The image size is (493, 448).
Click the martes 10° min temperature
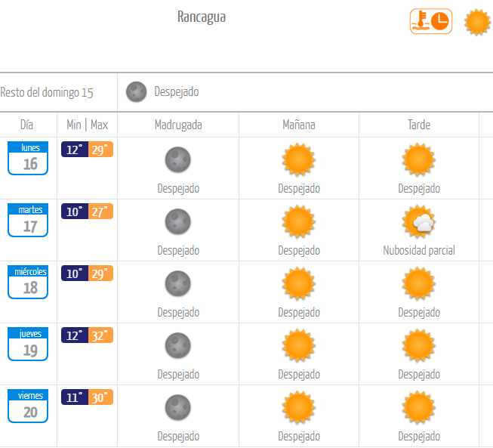75,211
